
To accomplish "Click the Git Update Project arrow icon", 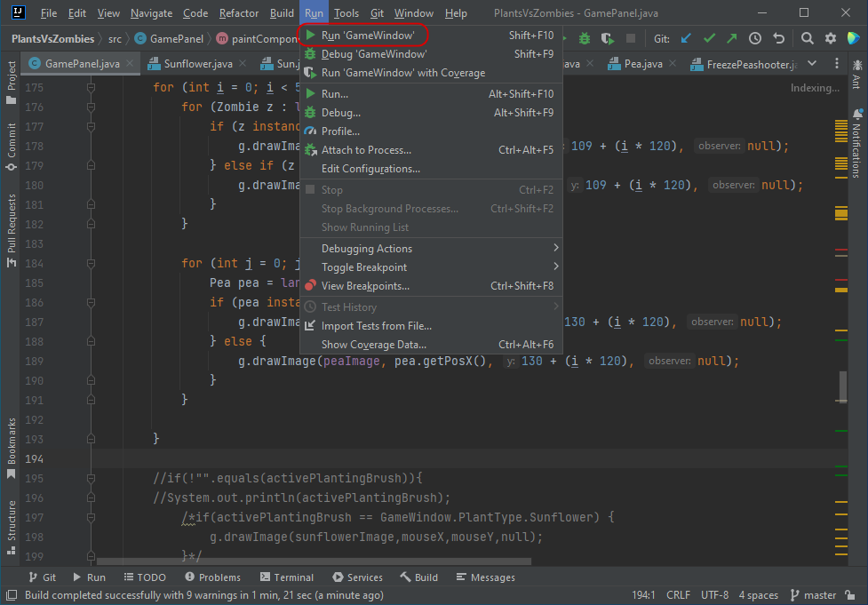I will (x=687, y=39).
